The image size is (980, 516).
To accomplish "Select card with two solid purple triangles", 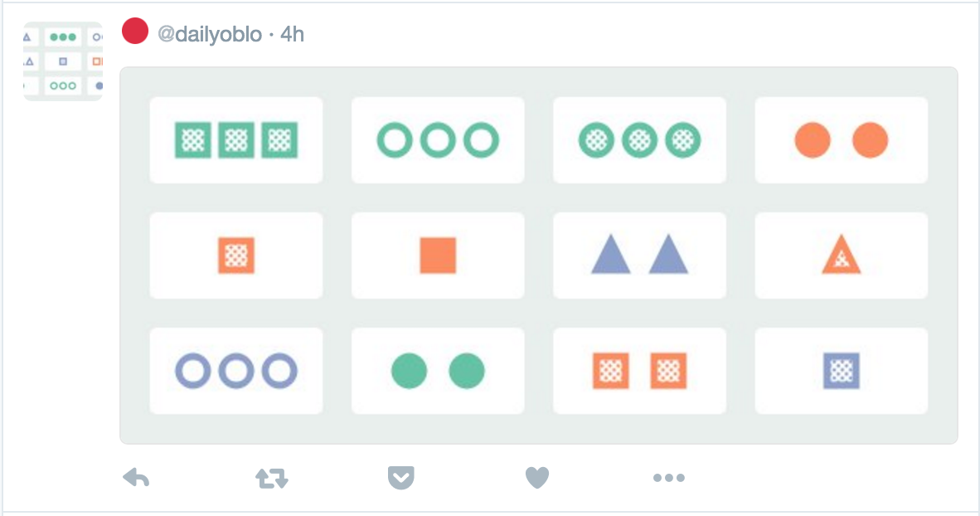I will (639, 256).
